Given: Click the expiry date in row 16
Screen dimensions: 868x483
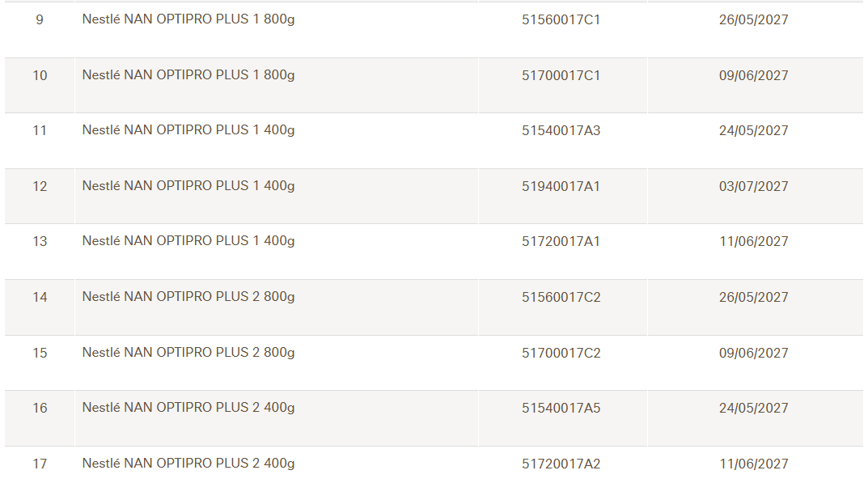Looking at the screenshot, I should [x=753, y=409].
